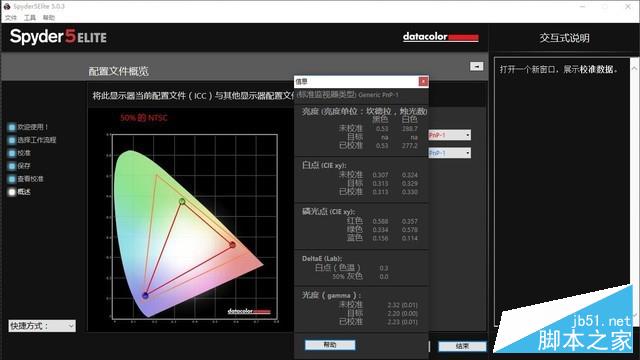The image size is (640, 360).
Task: Click the help text 打开一个新窗口，展示校准数据
Action: click(x=559, y=69)
